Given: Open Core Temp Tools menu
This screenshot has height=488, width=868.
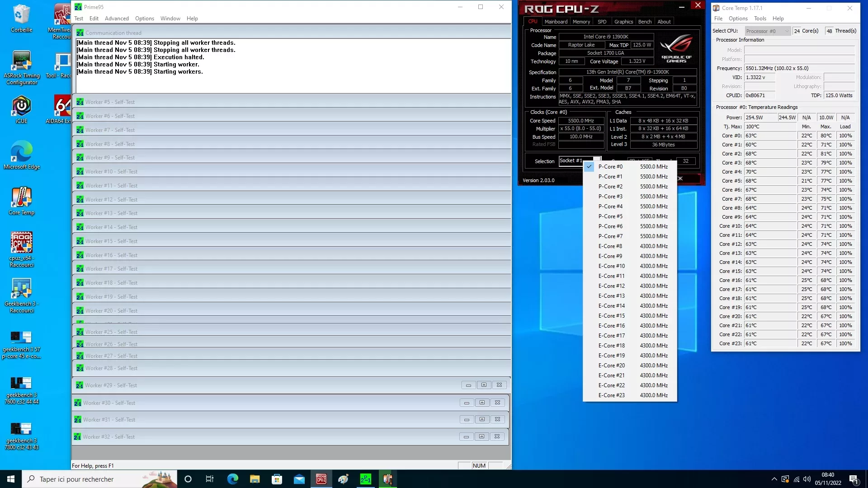Looking at the screenshot, I should 760,19.
